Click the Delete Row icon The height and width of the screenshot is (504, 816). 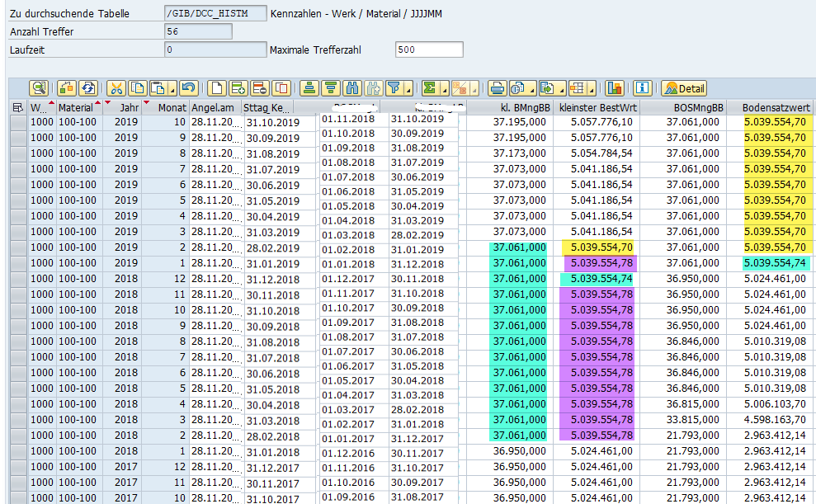coord(259,88)
